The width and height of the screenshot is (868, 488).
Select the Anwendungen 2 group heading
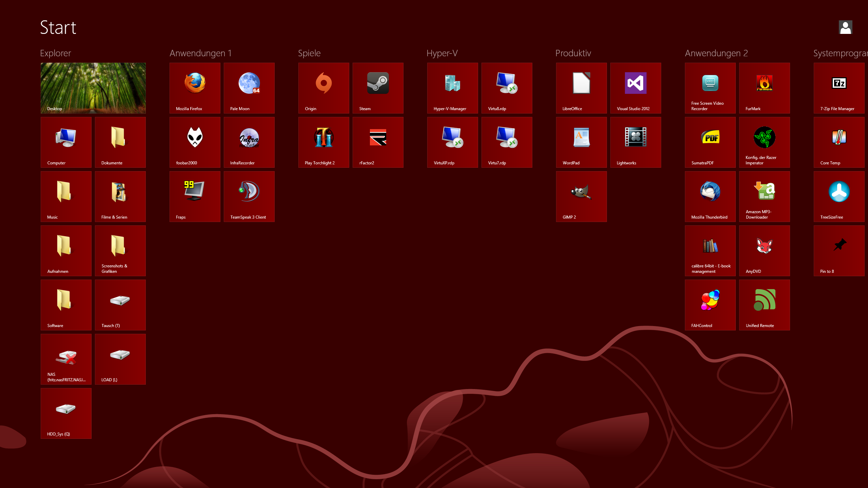(716, 53)
